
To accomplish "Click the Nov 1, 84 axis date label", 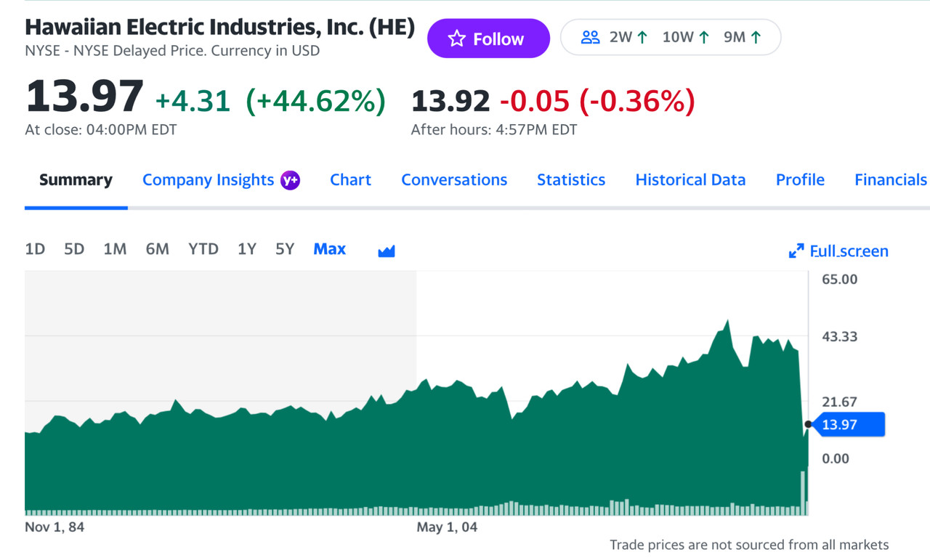I will 54,527.
